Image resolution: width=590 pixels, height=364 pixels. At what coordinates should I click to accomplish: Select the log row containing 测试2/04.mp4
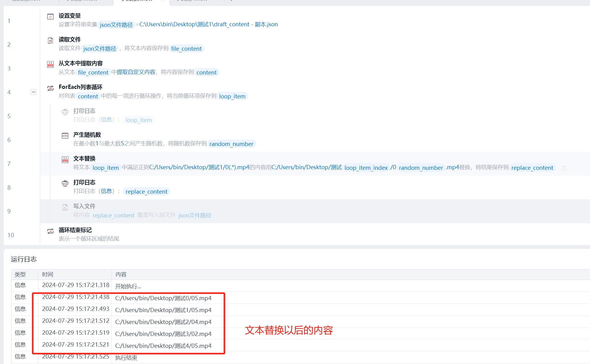click(x=163, y=322)
